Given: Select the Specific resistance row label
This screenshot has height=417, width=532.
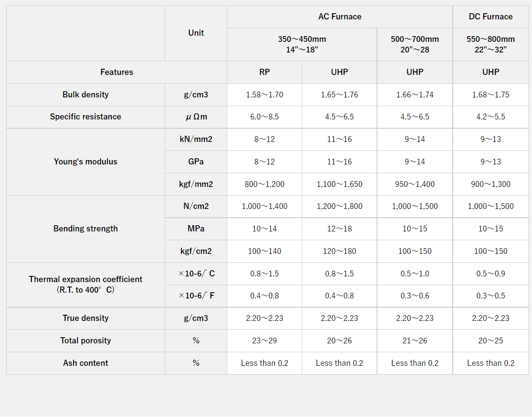Looking at the screenshot, I should point(85,117).
